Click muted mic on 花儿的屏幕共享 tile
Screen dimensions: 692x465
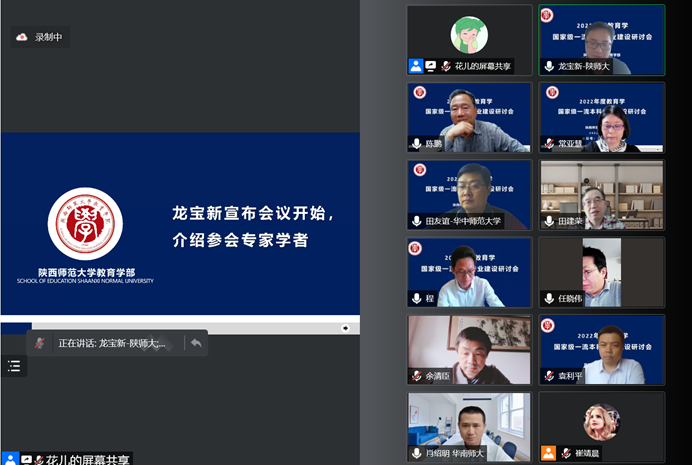click(445, 66)
